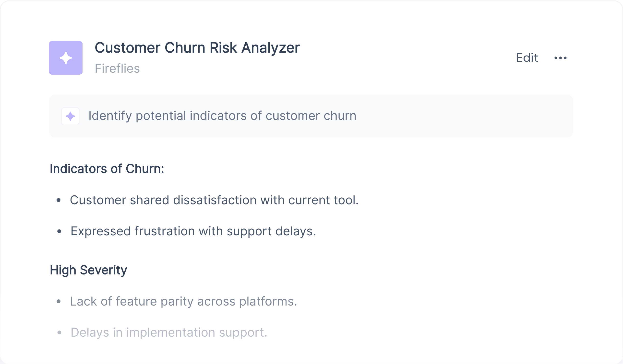Click the purple sparkle app icon
This screenshot has height=364, width=623.
pos(66,58)
